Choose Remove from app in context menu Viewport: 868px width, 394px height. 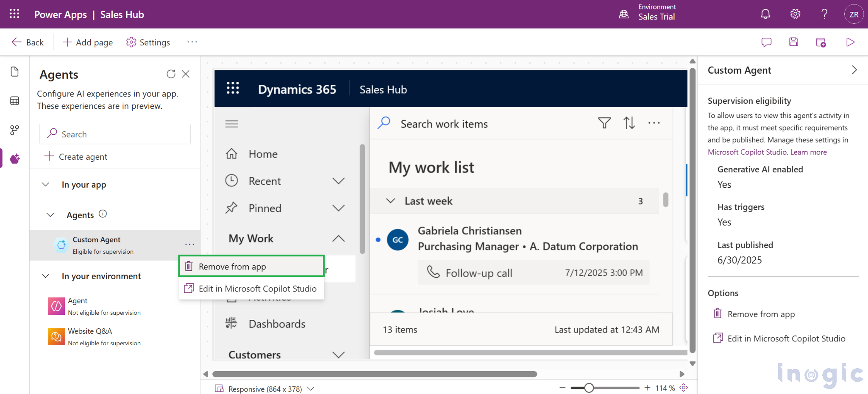251,266
